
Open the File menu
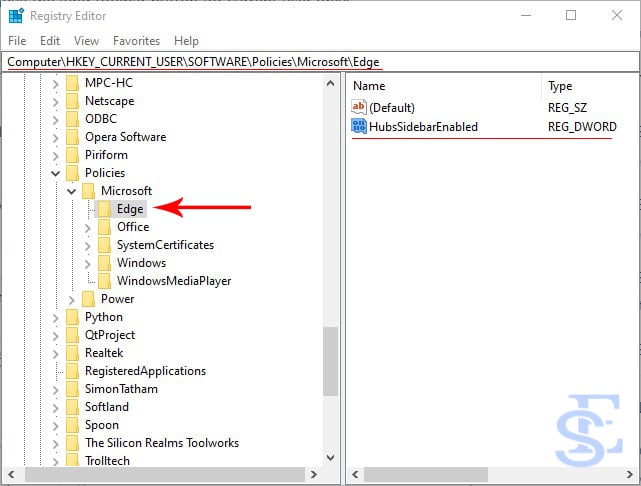click(x=17, y=41)
